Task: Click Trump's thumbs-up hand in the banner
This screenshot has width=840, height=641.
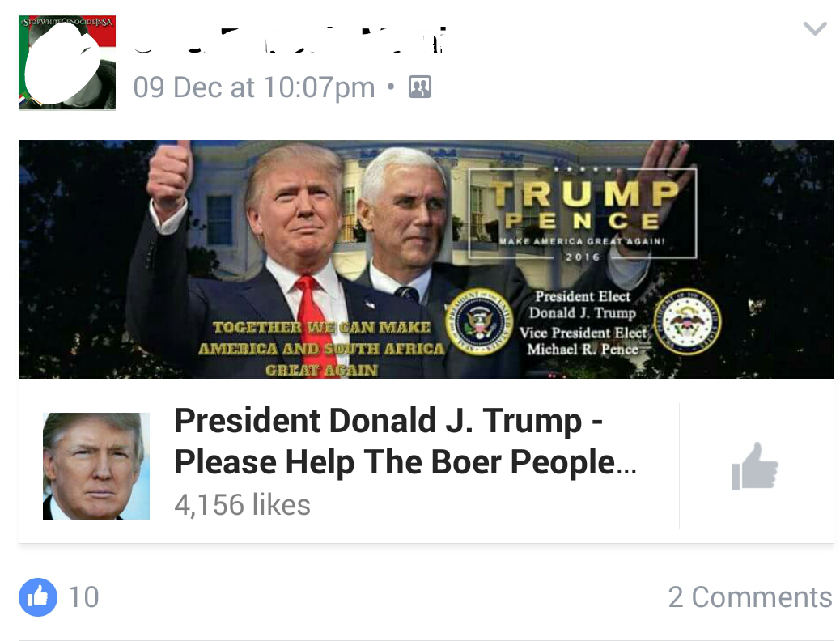Action: point(169,176)
